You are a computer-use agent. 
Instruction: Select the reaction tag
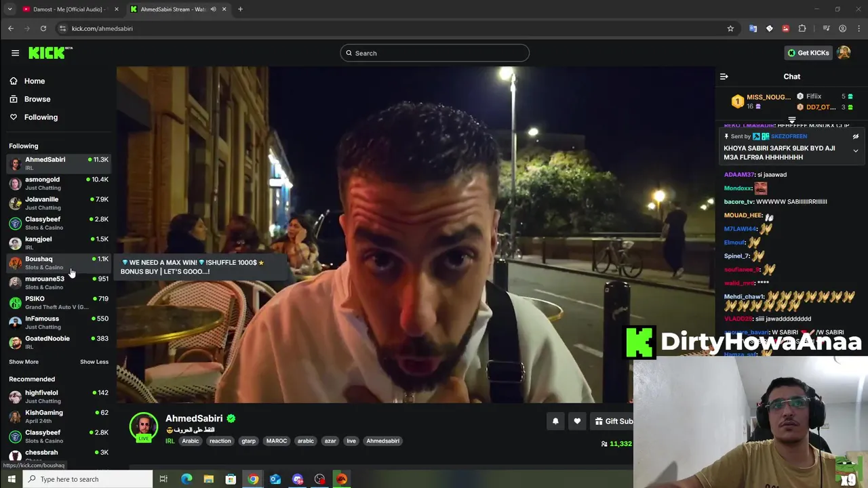(x=220, y=441)
